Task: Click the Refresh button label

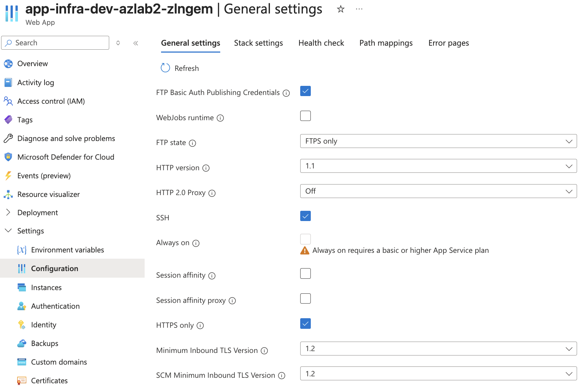Action: pos(187,68)
